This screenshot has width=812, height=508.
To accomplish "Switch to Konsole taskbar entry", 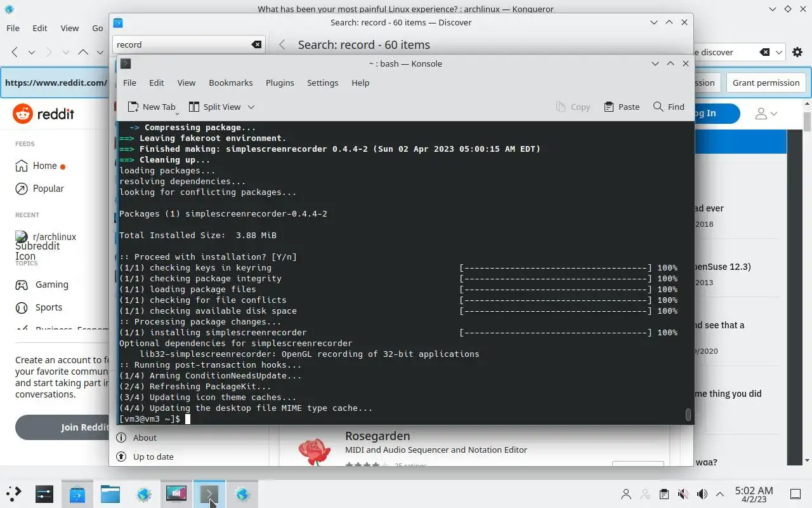I will point(209,494).
